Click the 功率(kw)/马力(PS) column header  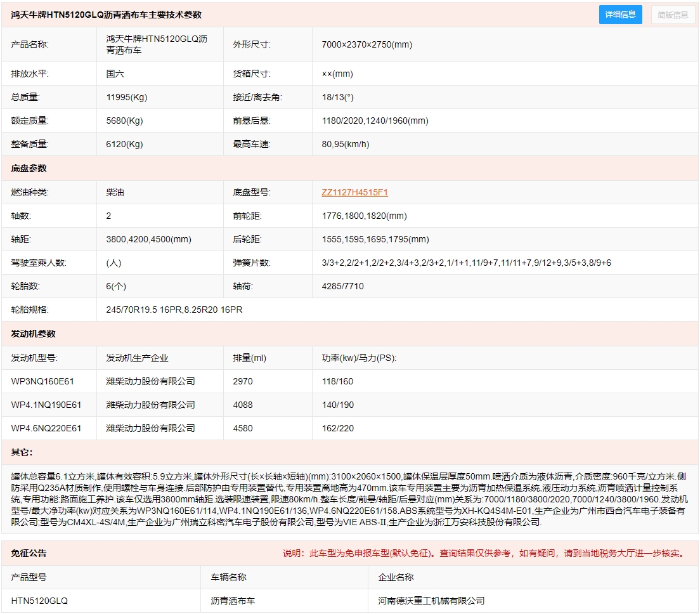[x=359, y=358]
